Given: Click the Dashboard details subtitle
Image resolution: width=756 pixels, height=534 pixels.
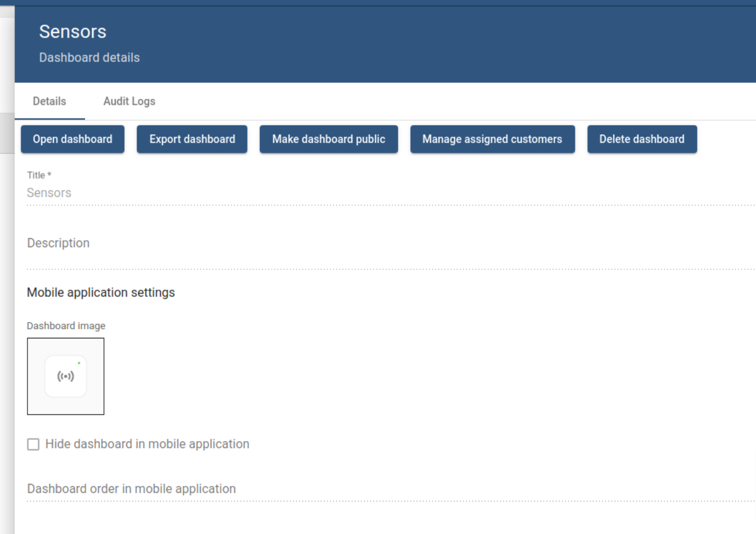Looking at the screenshot, I should coord(89,58).
